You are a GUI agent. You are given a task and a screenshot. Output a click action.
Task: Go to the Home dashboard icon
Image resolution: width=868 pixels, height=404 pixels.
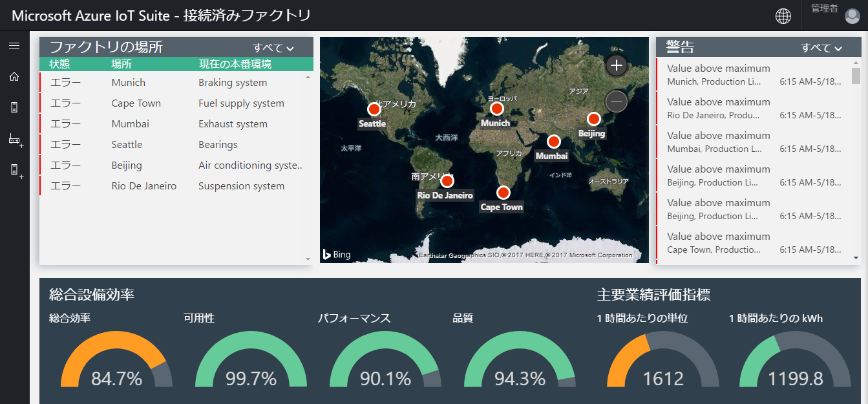pyautogui.click(x=14, y=76)
